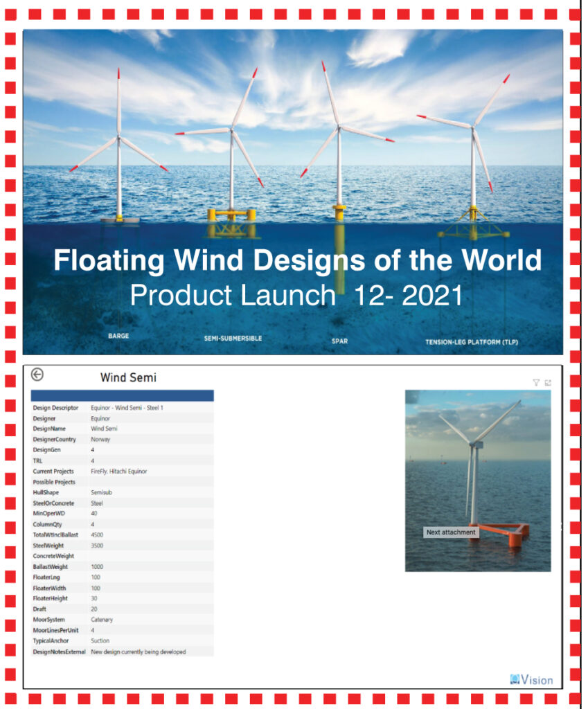Select the 'SteelOrConcrete' row label
This screenshot has width=588, height=709.
[x=53, y=503]
